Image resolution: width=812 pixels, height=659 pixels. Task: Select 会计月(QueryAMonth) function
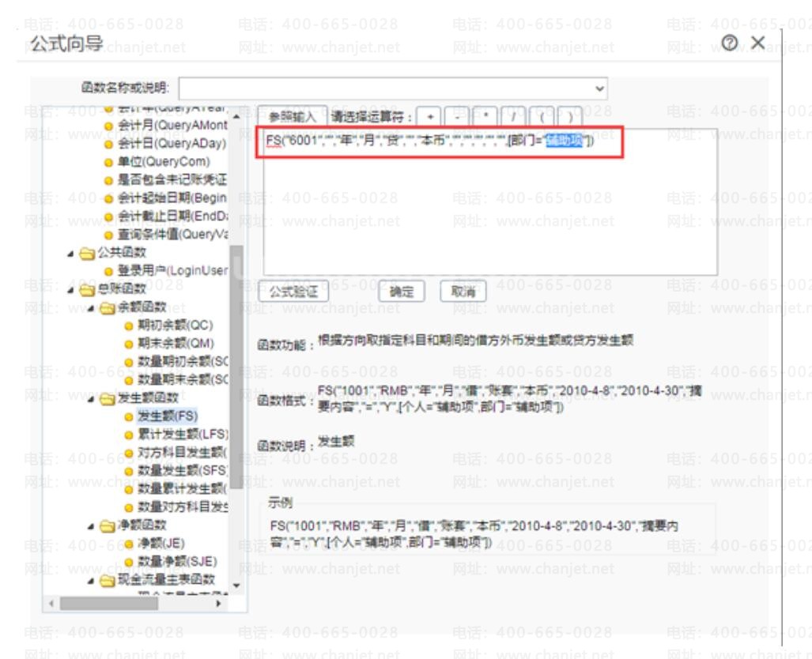click(172, 126)
